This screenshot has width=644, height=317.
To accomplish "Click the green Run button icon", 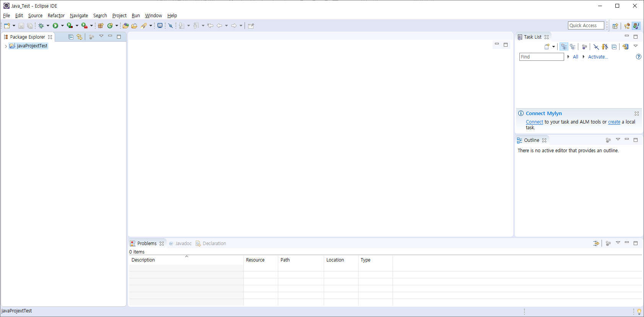I will [x=55, y=26].
